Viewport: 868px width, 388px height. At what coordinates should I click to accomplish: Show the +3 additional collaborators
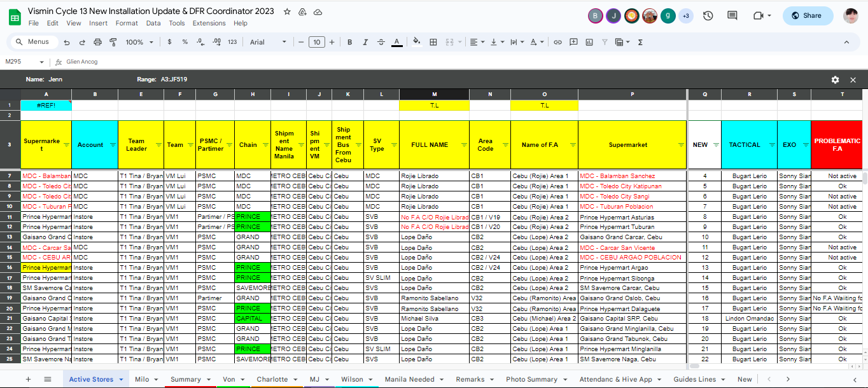pos(685,16)
